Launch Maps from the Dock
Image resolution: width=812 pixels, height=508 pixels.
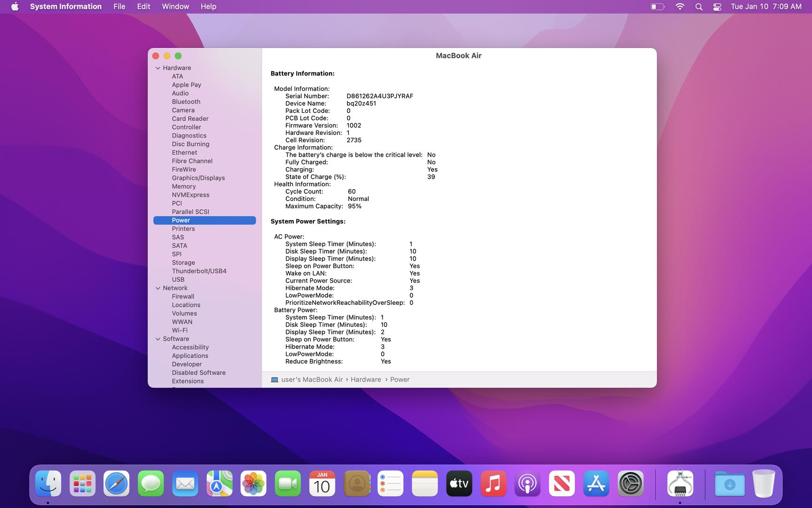click(219, 484)
